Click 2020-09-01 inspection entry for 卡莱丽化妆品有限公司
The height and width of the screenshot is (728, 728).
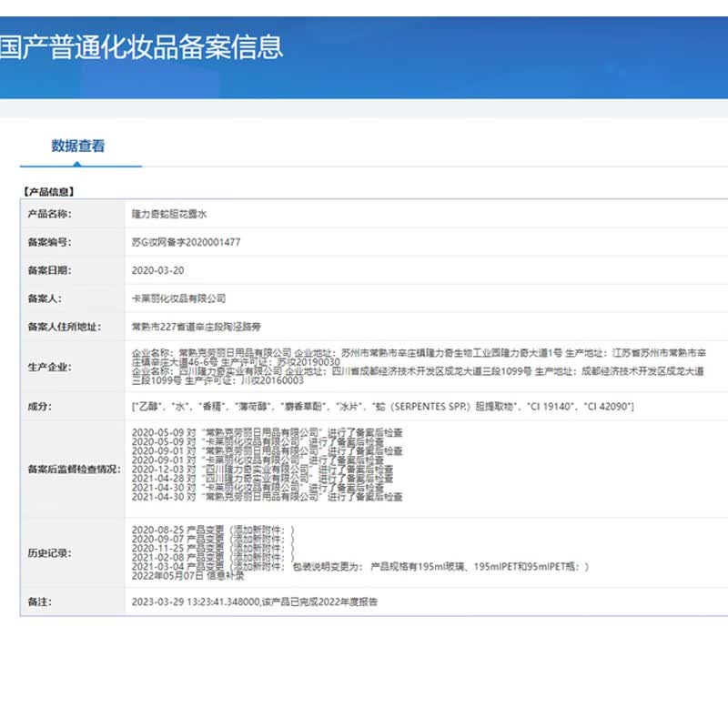(x=258, y=460)
